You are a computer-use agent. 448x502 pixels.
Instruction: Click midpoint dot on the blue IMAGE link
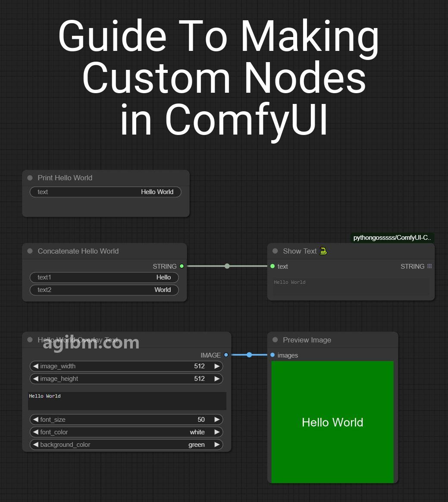(x=249, y=355)
